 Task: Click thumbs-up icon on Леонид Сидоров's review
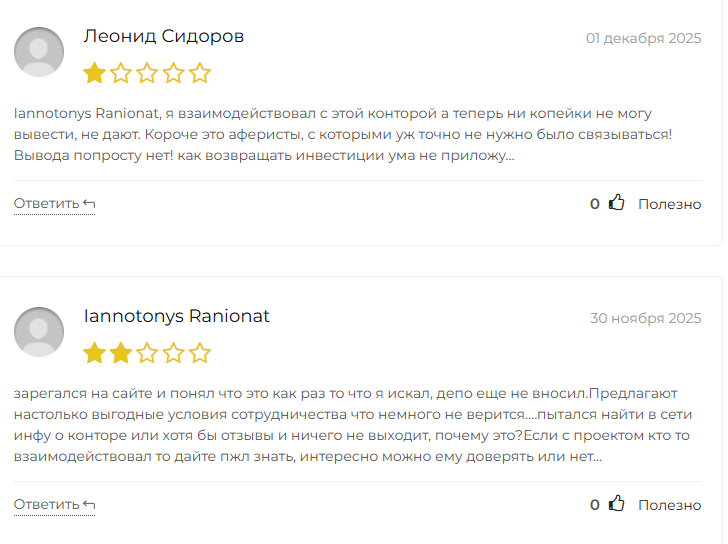click(617, 203)
